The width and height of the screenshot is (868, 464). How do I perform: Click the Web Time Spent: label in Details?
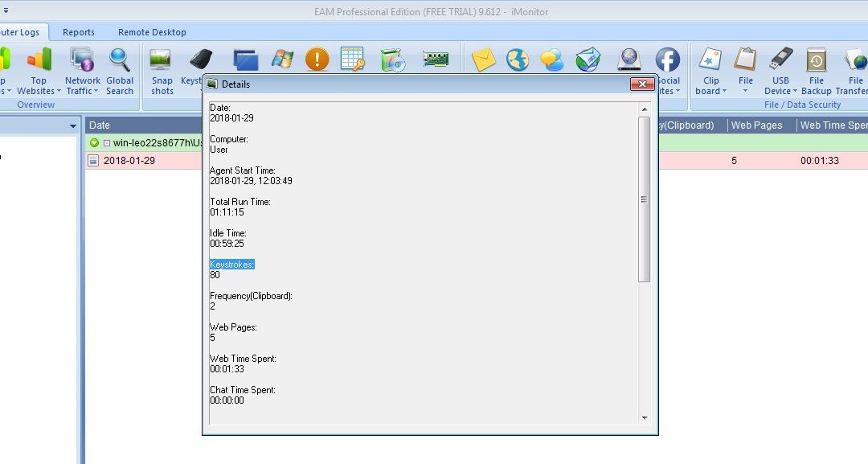[x=243, y=359]
